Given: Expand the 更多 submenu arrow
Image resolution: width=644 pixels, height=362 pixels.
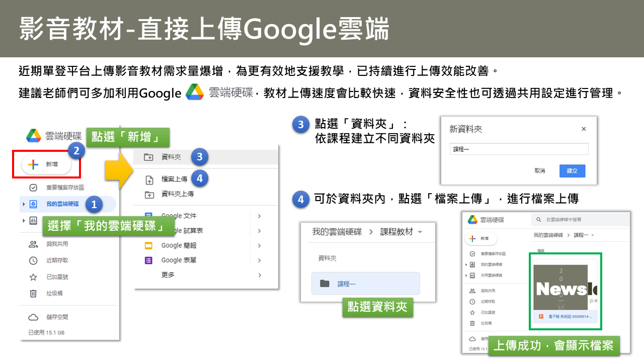Looking at the screenshot, I should pos(260,275).
